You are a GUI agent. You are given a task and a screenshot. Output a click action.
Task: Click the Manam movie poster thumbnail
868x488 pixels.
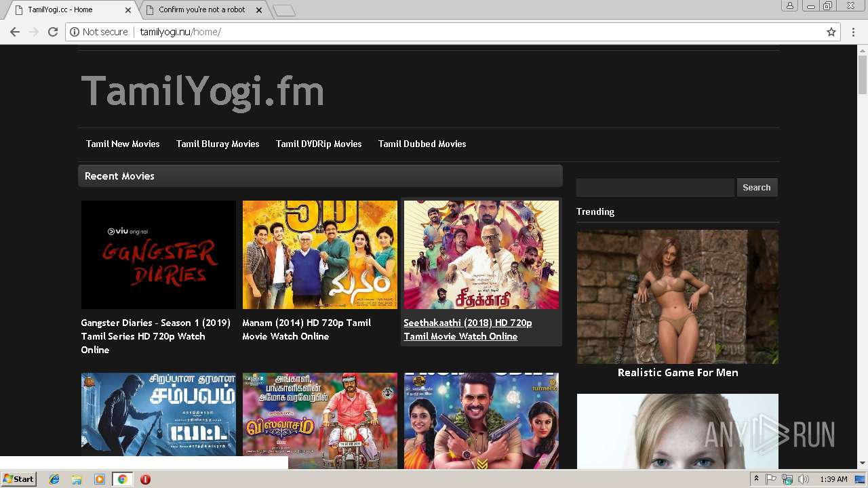coord(320,255)
